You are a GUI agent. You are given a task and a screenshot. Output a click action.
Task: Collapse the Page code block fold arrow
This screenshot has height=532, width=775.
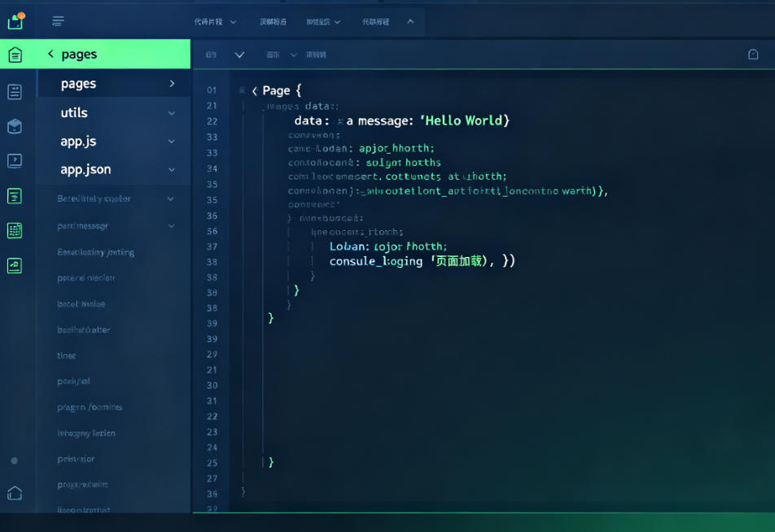pyautogui.click(x=255, y=91)
